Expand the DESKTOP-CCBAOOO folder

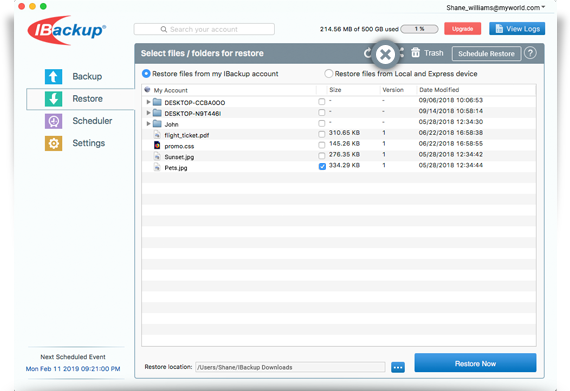click(x=148, y=102)
